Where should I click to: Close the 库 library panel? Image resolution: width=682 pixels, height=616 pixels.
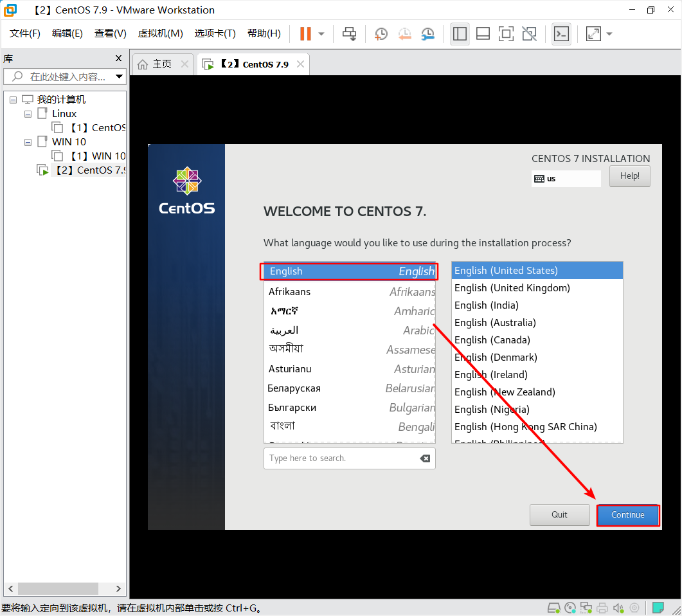coord(118,59)
